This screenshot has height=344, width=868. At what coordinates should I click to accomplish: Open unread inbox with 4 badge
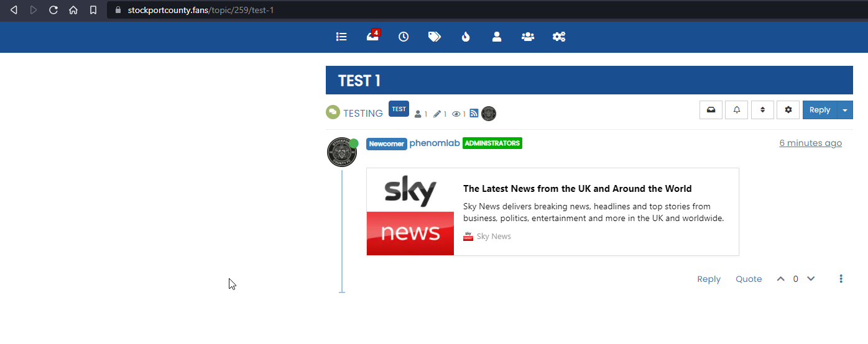click(372, 37)
